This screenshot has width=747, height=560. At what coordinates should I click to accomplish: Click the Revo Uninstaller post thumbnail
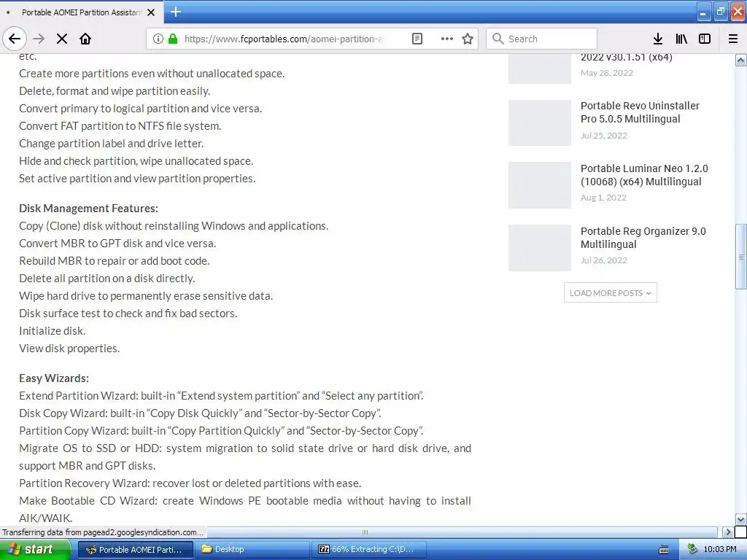(540, 122)
